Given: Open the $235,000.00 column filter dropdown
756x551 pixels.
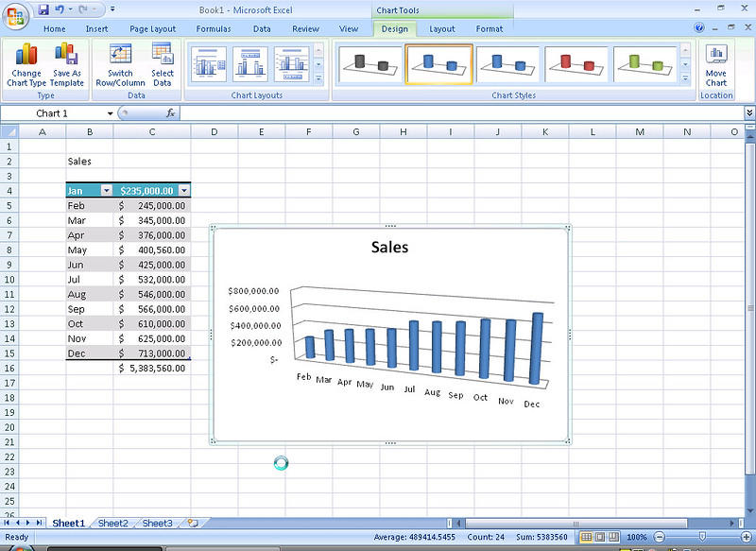Looking at the screenshot, I should [183, 190].
